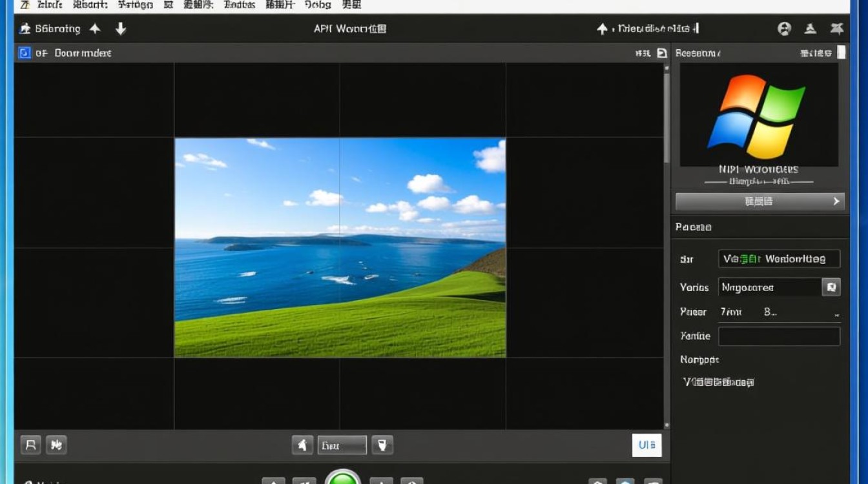Expand the gray bar with the right arrow
This screenshot has height=484, width=868.
[x=759, y=201]
